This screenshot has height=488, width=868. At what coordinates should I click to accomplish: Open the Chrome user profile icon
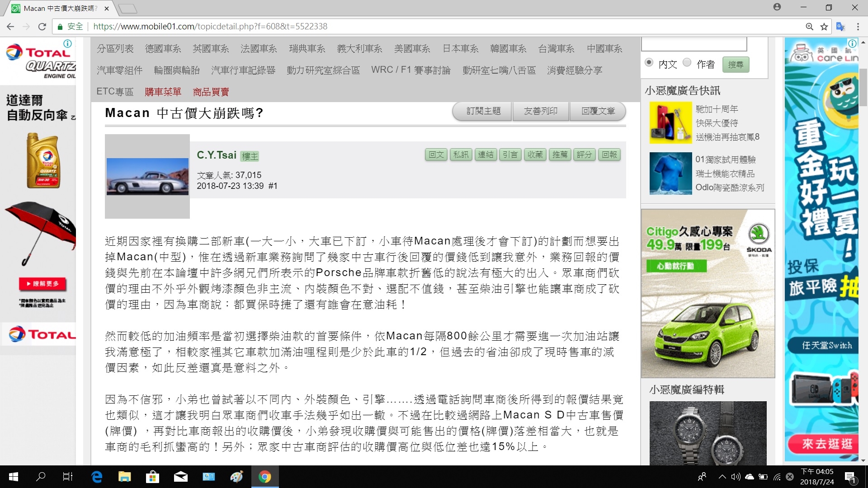point(777,7)
